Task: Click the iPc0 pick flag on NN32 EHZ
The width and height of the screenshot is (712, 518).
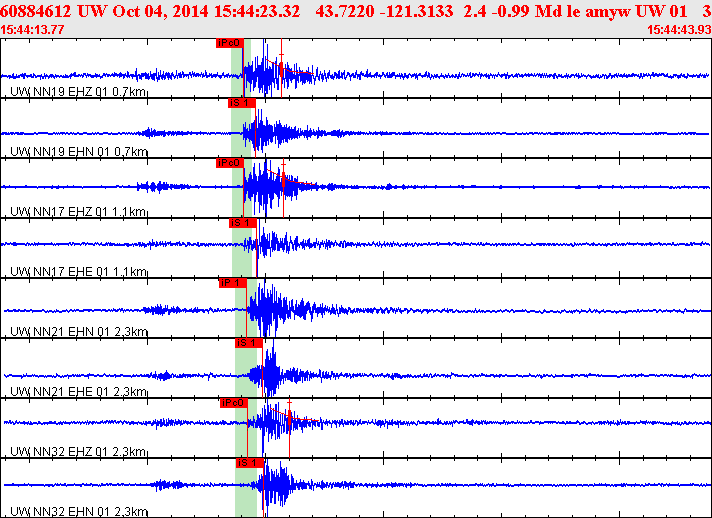Action: tap(233, 403)
